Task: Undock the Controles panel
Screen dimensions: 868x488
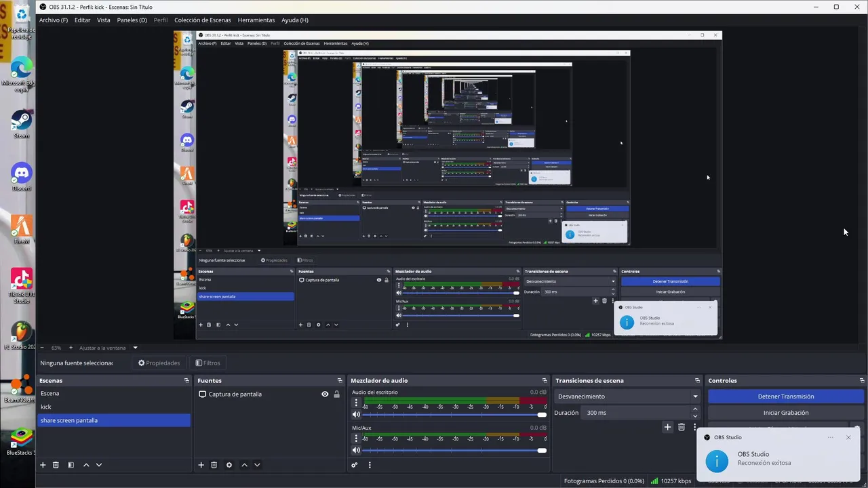Action: coord(862,381)
